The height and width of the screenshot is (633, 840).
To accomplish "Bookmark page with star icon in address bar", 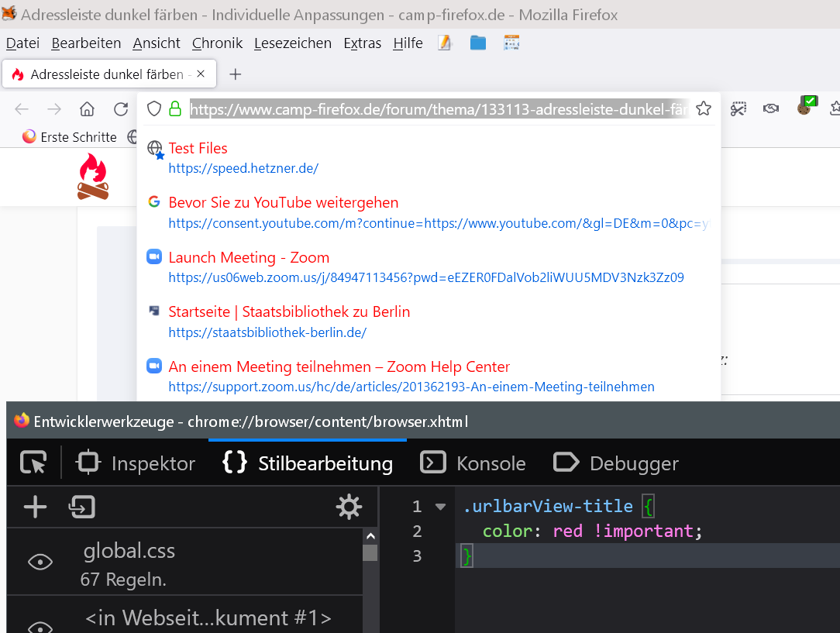I will point(704,109).
